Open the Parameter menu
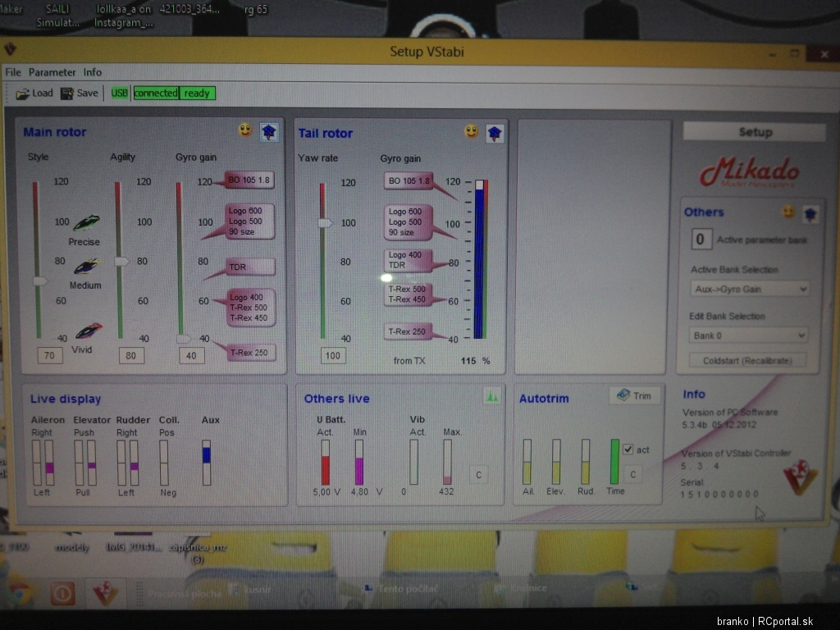The height and width of the screenshot is (630, 840). pyautogui.click(x=52, y=72)
